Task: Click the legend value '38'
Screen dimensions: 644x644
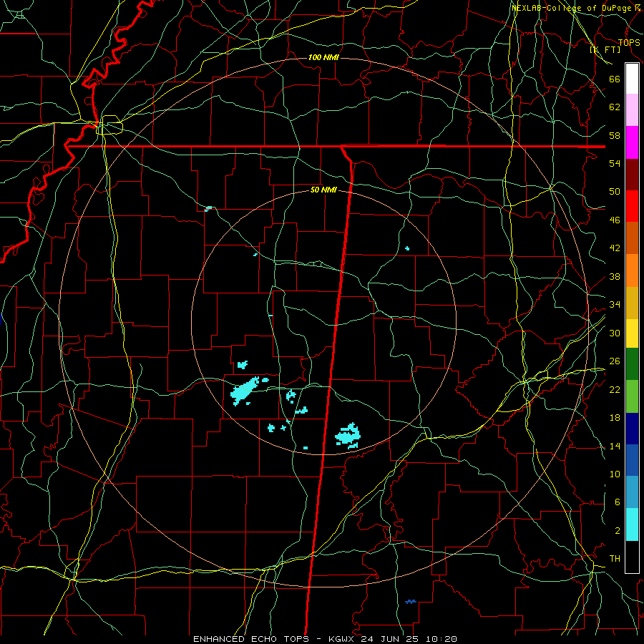Action: click(x=615, y=276)
